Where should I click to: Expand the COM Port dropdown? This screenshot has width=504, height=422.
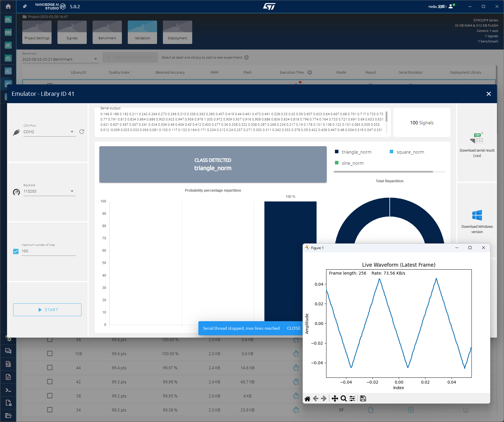(49, 132)
